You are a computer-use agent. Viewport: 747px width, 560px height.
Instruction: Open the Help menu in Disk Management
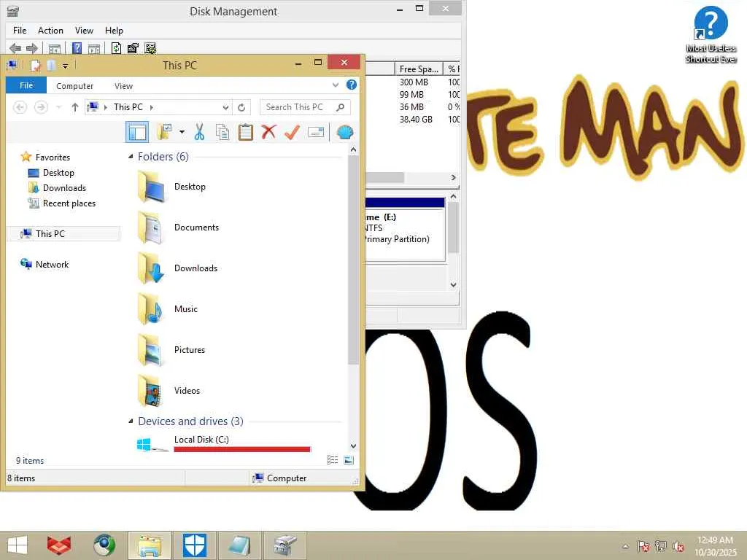pyautogui.click(x=114, y=31)
